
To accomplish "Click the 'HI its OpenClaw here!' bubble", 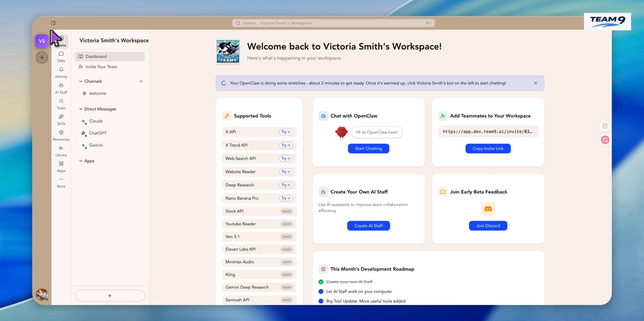I will (377, 132).
